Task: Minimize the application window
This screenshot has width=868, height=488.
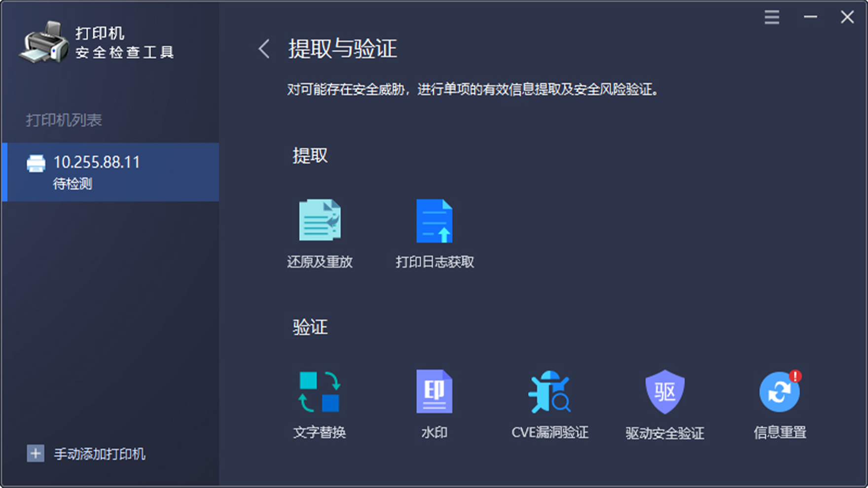Action: click(x=810, y=17)
